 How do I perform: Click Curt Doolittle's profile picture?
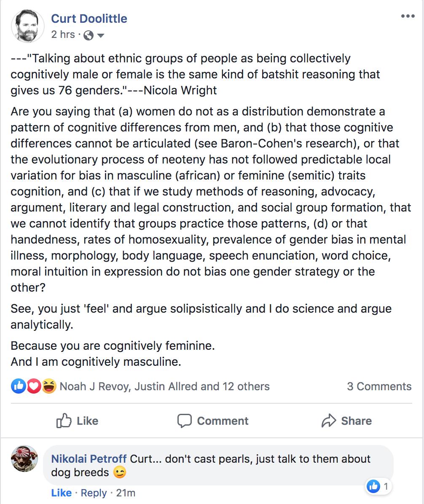coord(27,26)
